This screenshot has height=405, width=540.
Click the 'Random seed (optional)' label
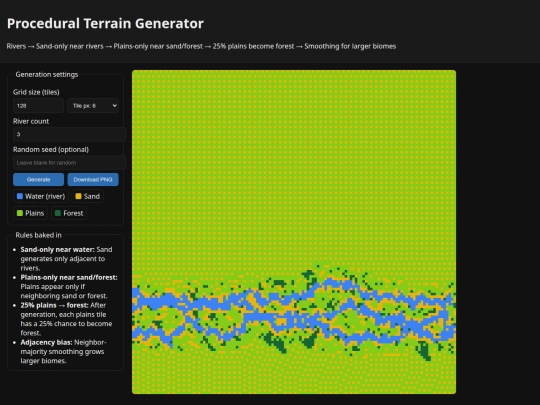click(x=51, y=149)
